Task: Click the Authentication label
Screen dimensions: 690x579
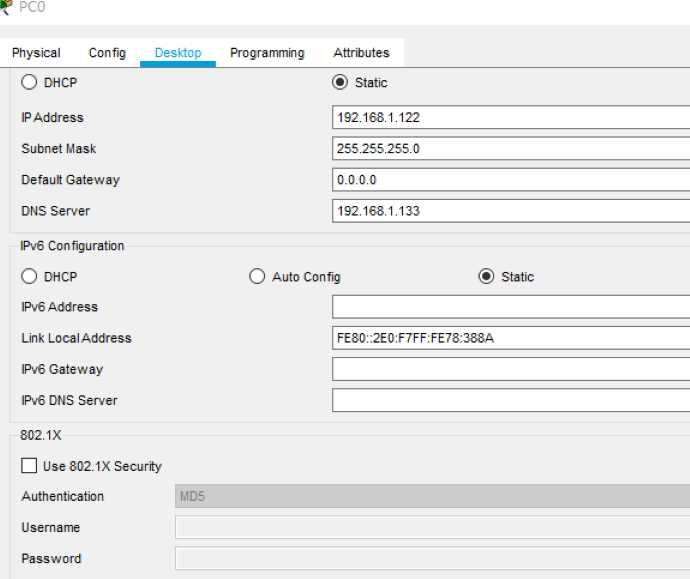Action: click(x=62, y=496)
